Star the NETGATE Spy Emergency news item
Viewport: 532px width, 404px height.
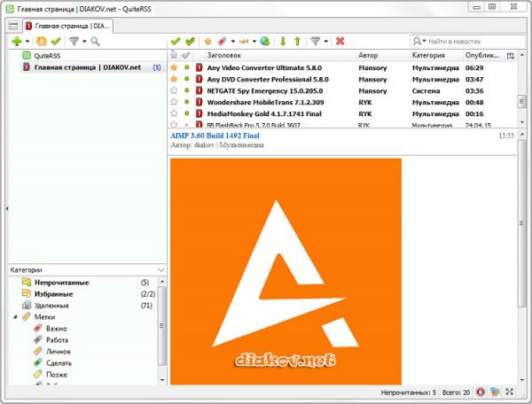pos(174,90)
